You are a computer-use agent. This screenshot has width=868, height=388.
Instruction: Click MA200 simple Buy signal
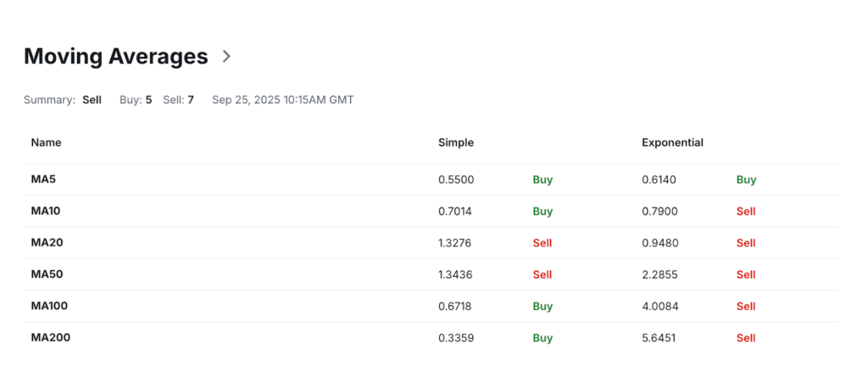pos(542,338)
